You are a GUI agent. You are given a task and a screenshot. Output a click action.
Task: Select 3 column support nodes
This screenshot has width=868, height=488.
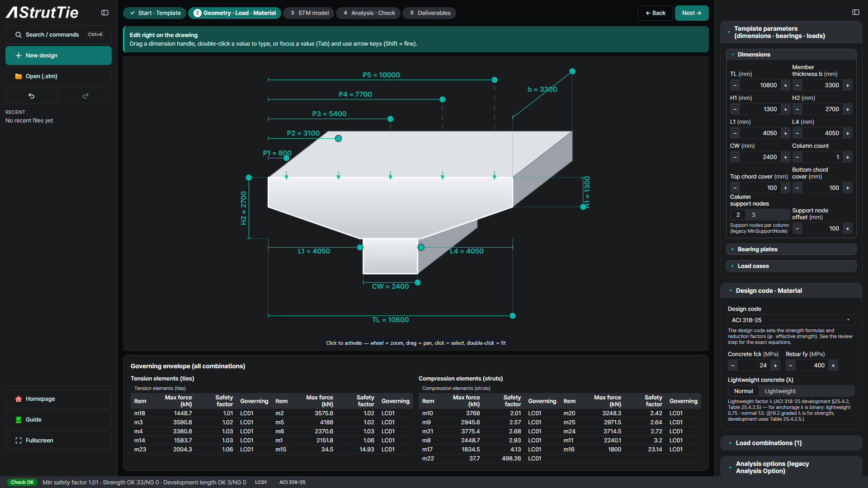point(753,215)
